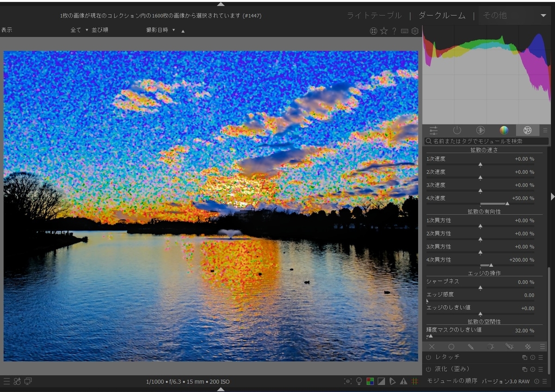Show the color modules group with rainbow circle
555x392 pixels.
pos(504,130)
